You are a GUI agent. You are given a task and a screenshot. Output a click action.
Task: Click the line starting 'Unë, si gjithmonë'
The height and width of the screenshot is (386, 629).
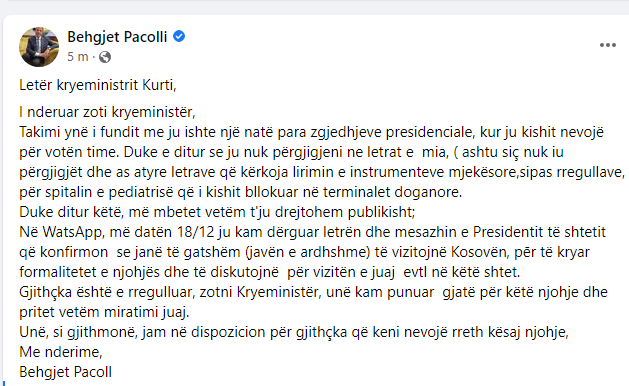point(294,332)
